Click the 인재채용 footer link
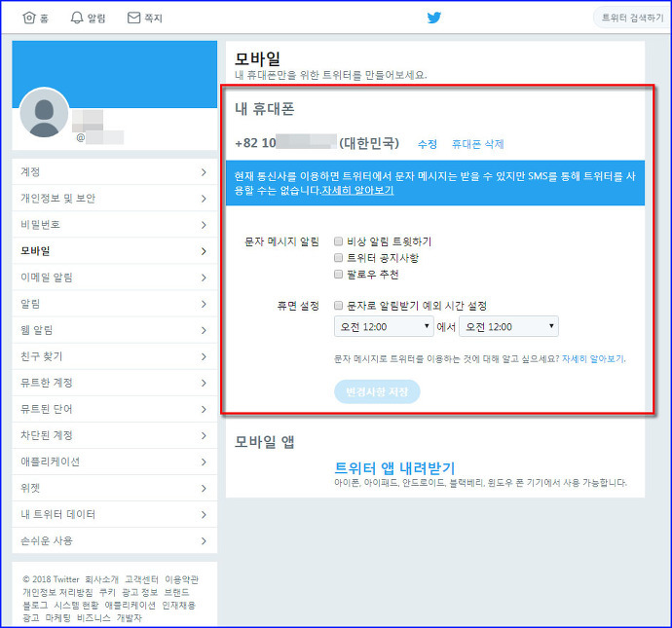The image size is (672, 628). [x=179, y=606]
